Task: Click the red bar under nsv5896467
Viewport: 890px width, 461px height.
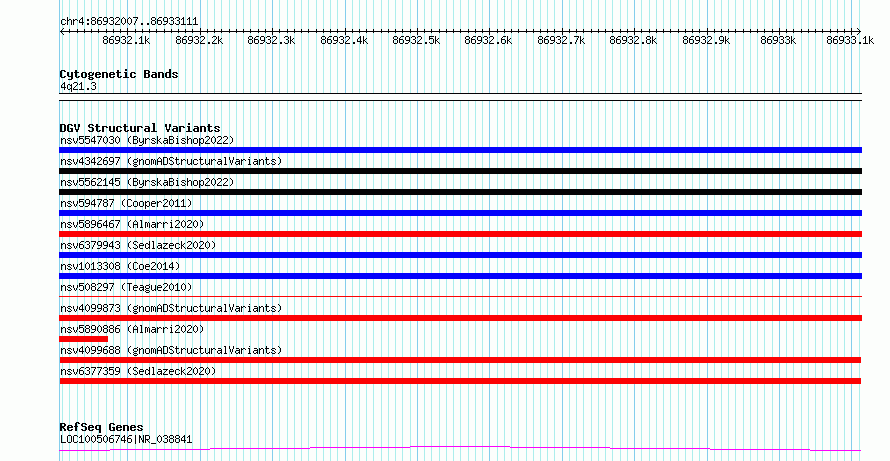Action: pyautogui.click(x=460, y=234)
